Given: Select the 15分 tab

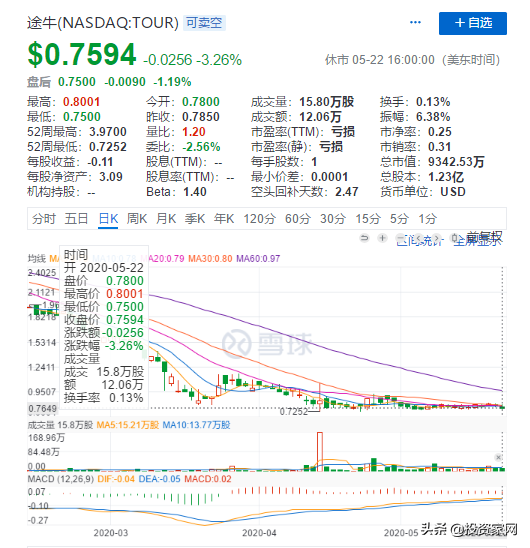Looking at the screenshot, I should click(x=368, y=219).
